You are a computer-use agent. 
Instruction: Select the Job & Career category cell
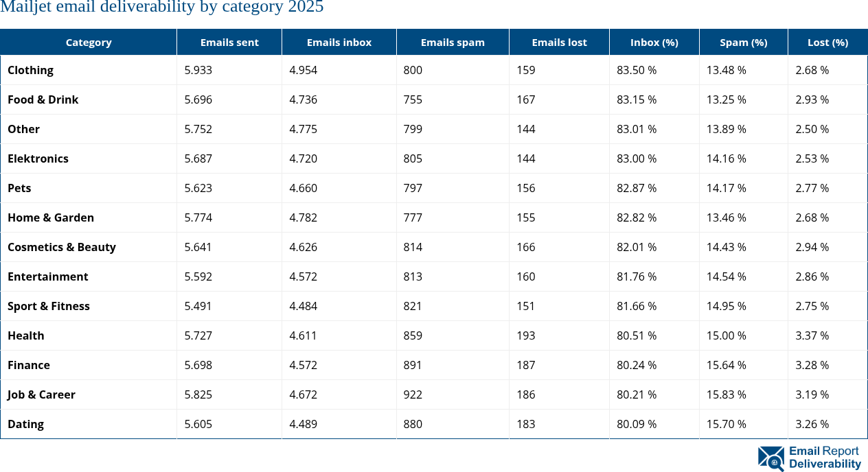89,394
